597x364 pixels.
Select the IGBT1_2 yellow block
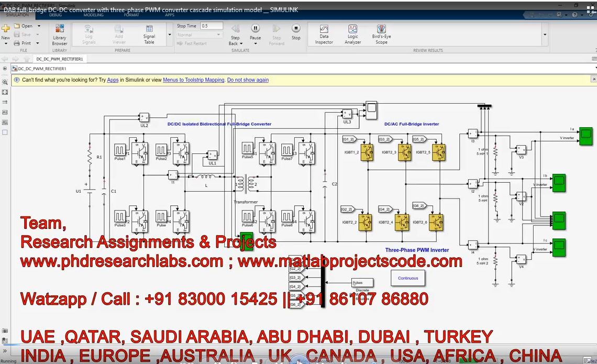(x=367, y=152)
